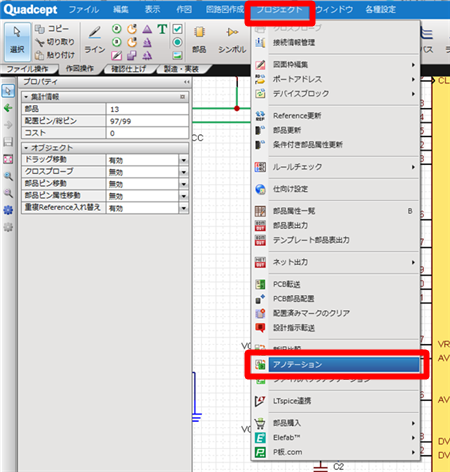Choose アノテーション from the project menu

click(336, 364)
